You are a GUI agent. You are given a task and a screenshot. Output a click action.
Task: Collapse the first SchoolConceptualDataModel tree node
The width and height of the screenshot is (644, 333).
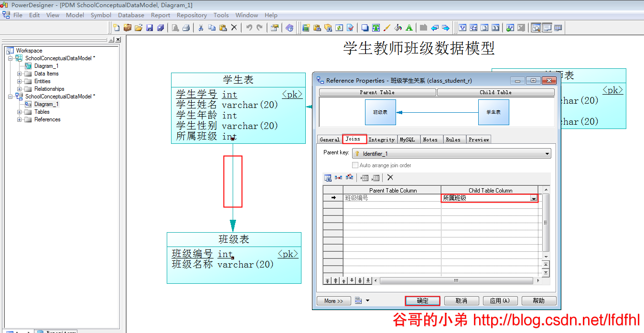[x=10, y=58]
